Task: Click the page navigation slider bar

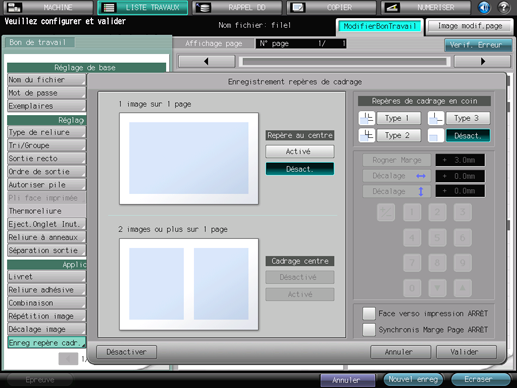Action: click(345, 61)
